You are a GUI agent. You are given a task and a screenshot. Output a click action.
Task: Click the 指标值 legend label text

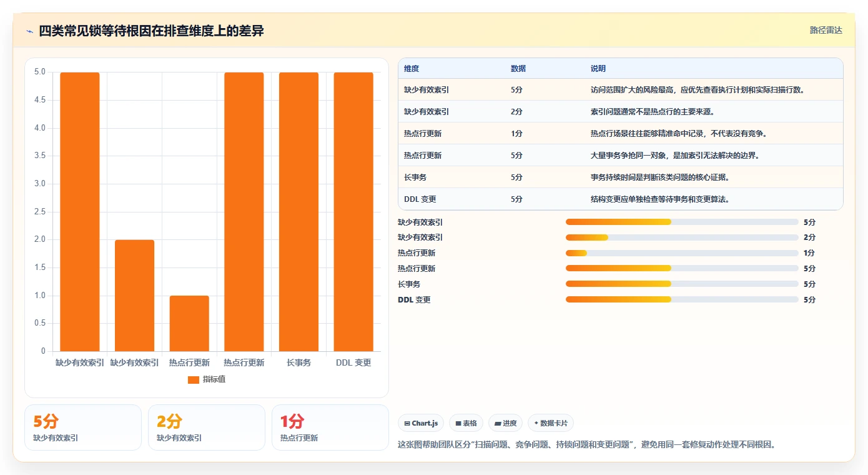(214, 379)
